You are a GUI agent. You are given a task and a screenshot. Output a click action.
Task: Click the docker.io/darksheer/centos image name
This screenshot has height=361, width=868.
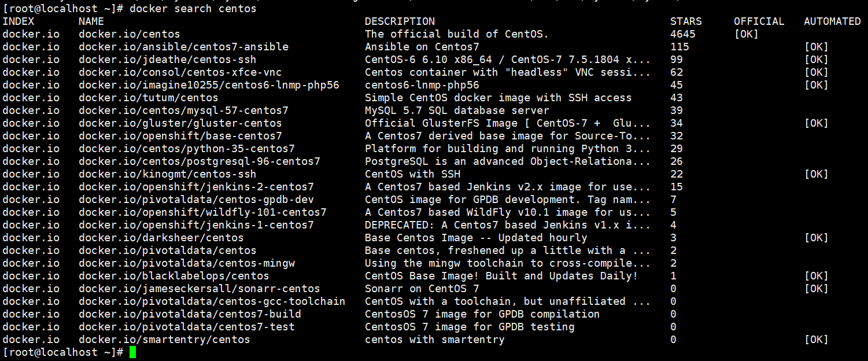[x=161, y=238]
